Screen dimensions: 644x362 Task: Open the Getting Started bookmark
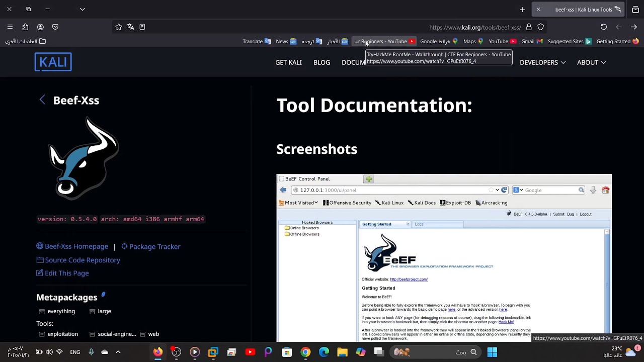617,41
